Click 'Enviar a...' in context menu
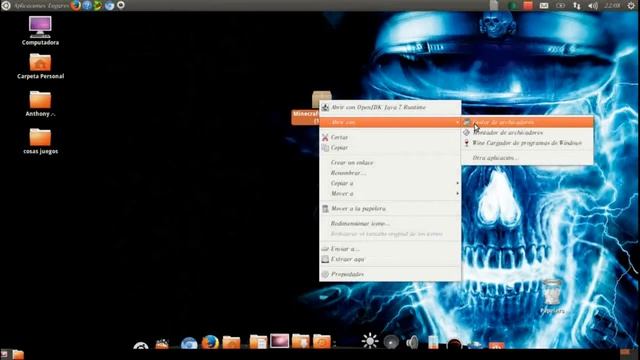Screen dimensions: 640x360 pos(390,249)
